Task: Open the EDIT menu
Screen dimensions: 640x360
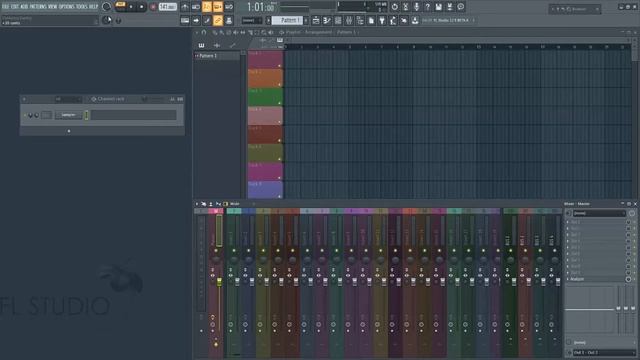Action: 15,7
